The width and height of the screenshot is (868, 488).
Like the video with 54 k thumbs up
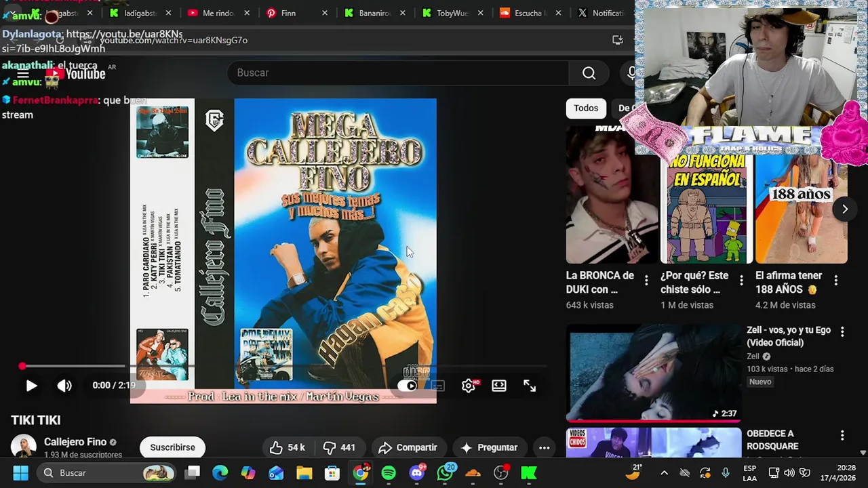coord(288,447)
